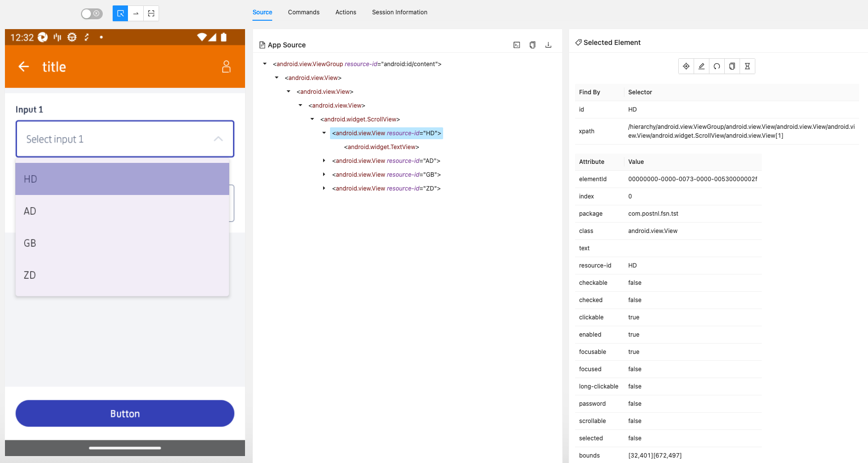Select the android.widget.TextView tree item
Viewport: 868px width, 463px height.
click(381, 147)
